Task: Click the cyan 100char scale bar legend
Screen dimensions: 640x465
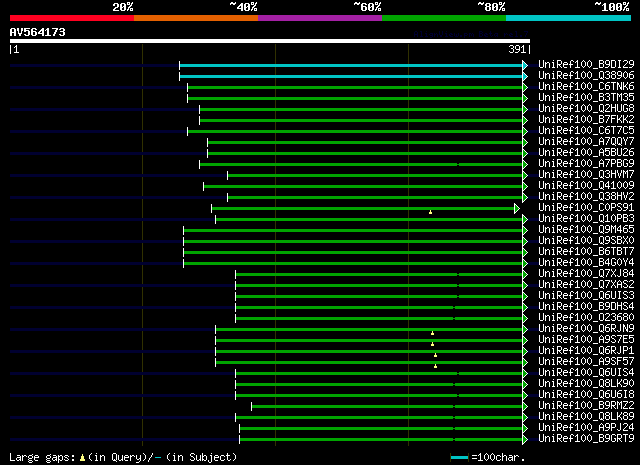Action: coord(459,457)
